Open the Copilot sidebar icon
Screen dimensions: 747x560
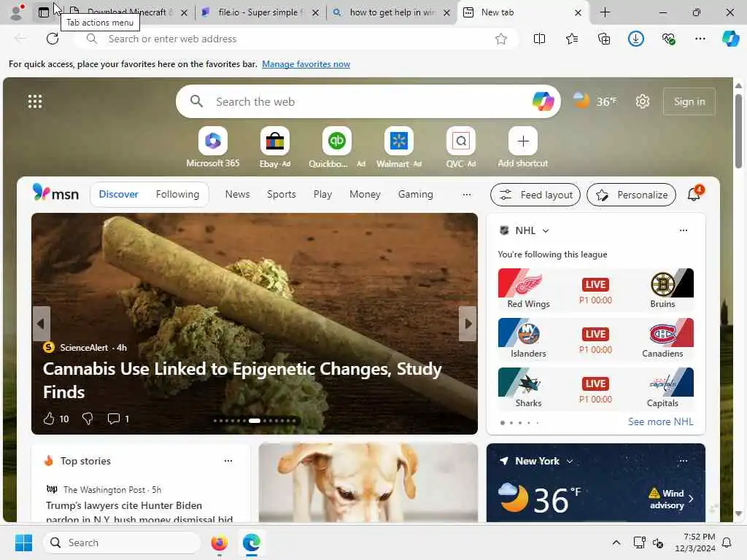tap(730, 39)
